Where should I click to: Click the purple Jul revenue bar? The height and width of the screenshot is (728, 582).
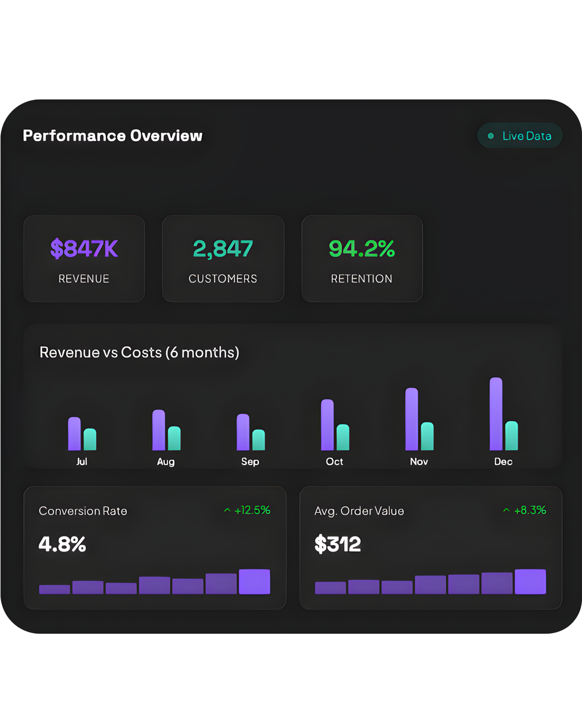[74, 434]
